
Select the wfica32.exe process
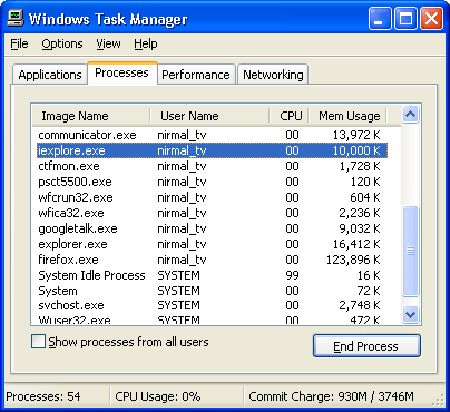click(x=212, y=213)
